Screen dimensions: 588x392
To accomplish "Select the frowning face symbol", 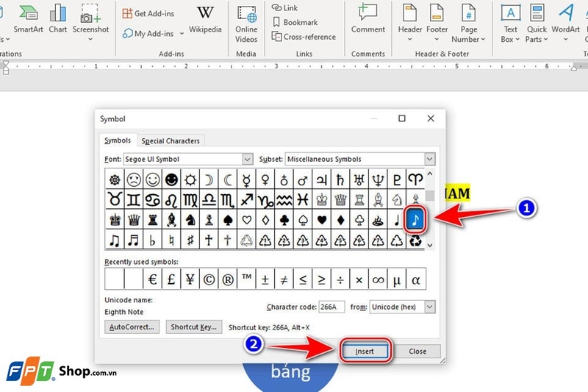I will tap(134, 180).
